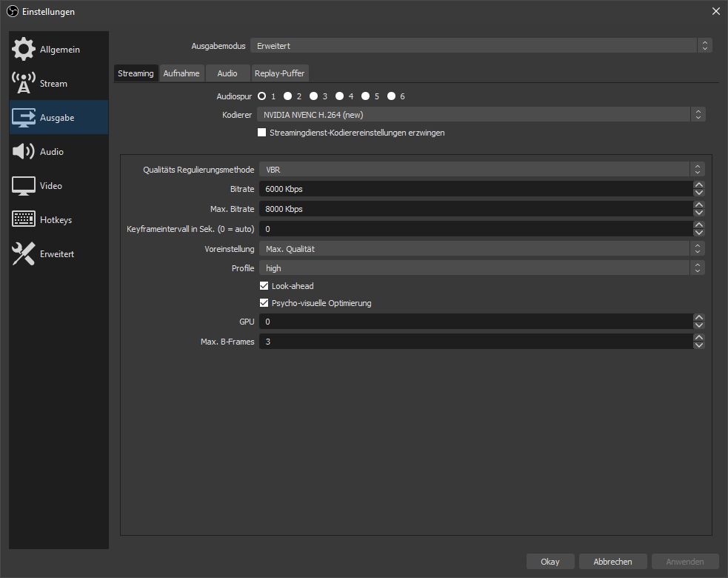Viewport: 728px width, 578px height.
Task: Increase Max. B-Frames with up arrow
Action: (x=699, y=337)
